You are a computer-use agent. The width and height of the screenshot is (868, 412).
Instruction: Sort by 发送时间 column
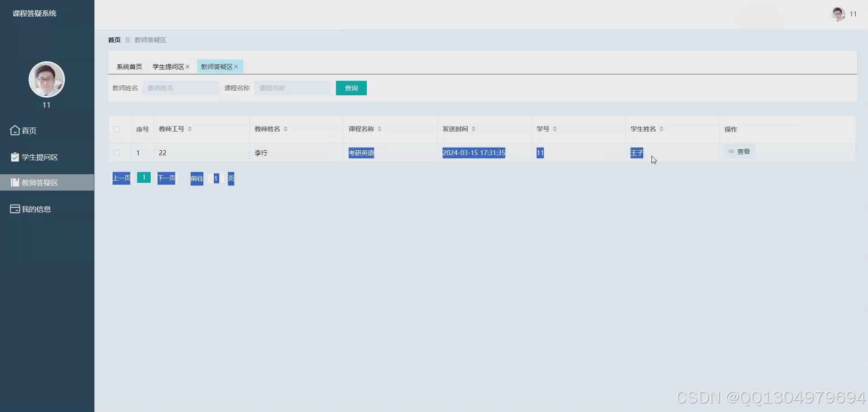[473, 129]
